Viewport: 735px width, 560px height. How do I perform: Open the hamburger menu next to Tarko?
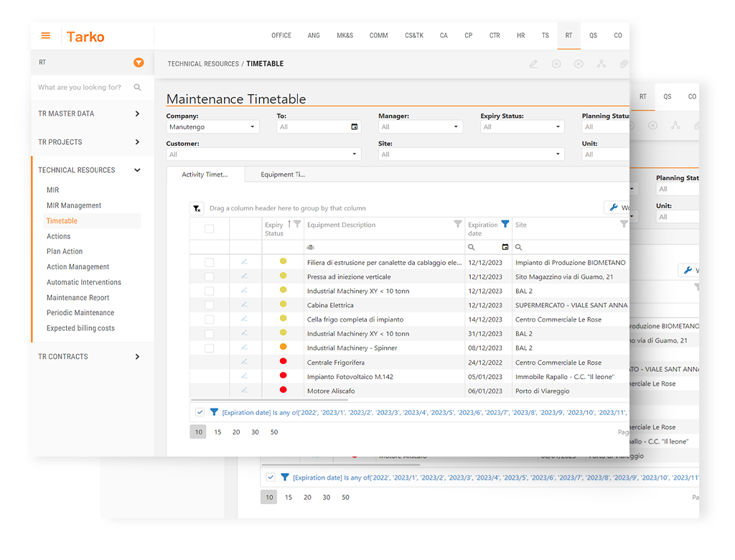click(46, 36)
